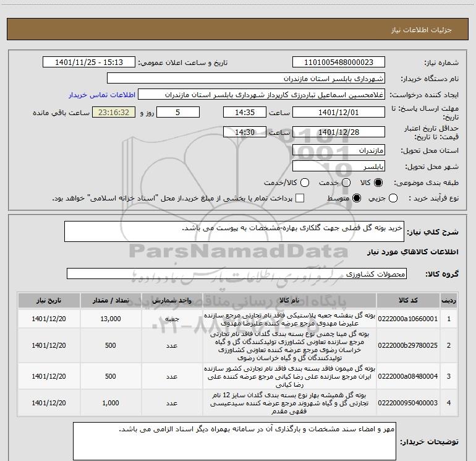Select product code 0222000a10660001
This screenshot has width=476, height=461.
(408, 319)
